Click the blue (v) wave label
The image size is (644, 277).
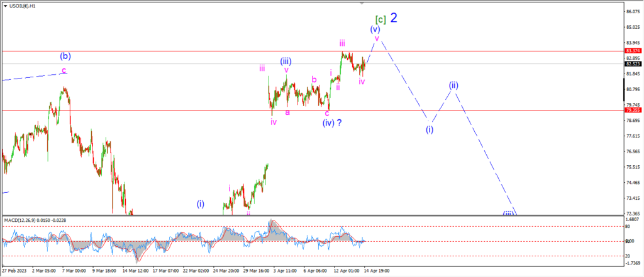point(375,29)
